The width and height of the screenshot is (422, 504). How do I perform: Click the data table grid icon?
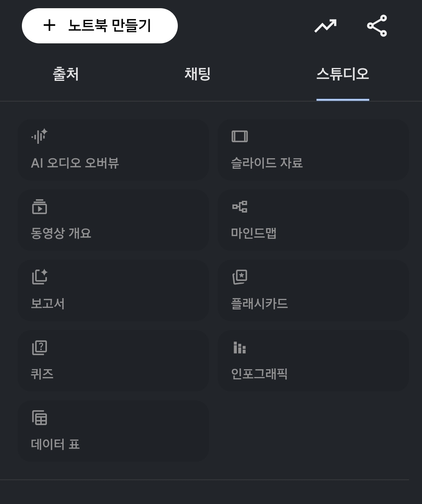[x=39, y=418]
